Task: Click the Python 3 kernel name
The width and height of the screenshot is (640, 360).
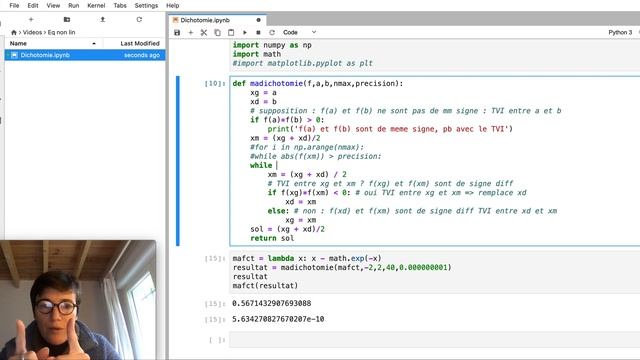Action: (620, 32)
